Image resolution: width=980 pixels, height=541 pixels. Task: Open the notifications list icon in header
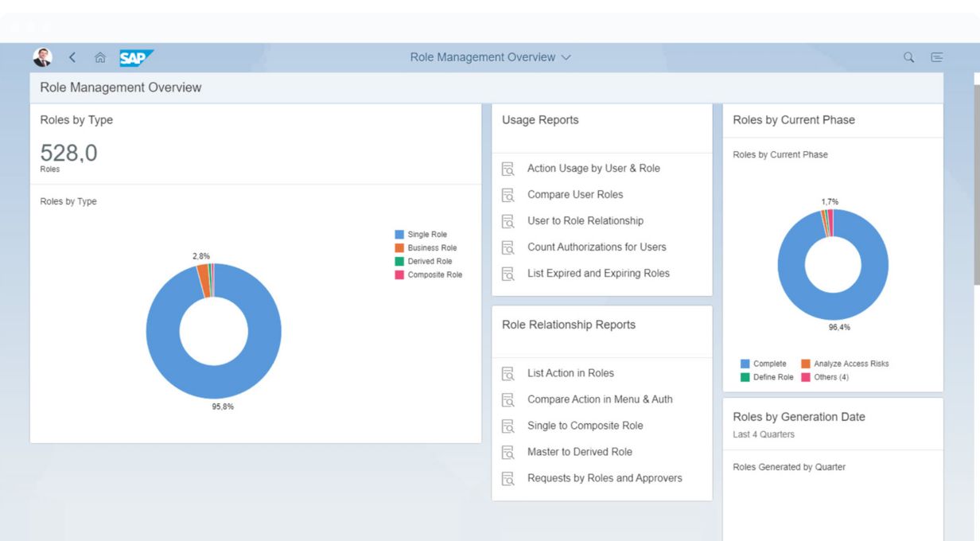937,57
